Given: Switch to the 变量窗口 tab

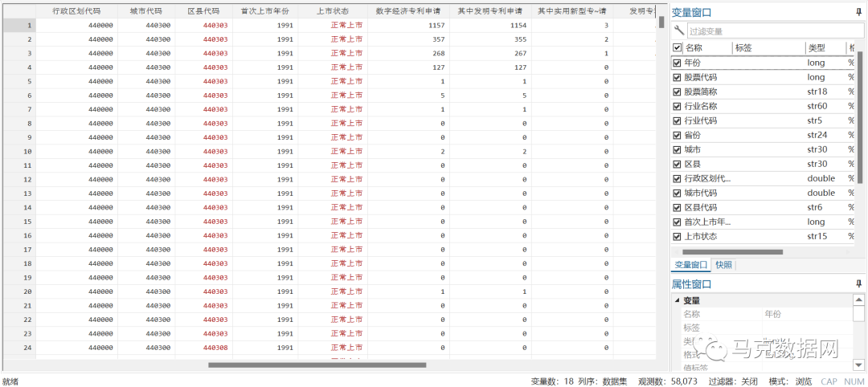Looking at the screenshot, I should coord(691,265).
